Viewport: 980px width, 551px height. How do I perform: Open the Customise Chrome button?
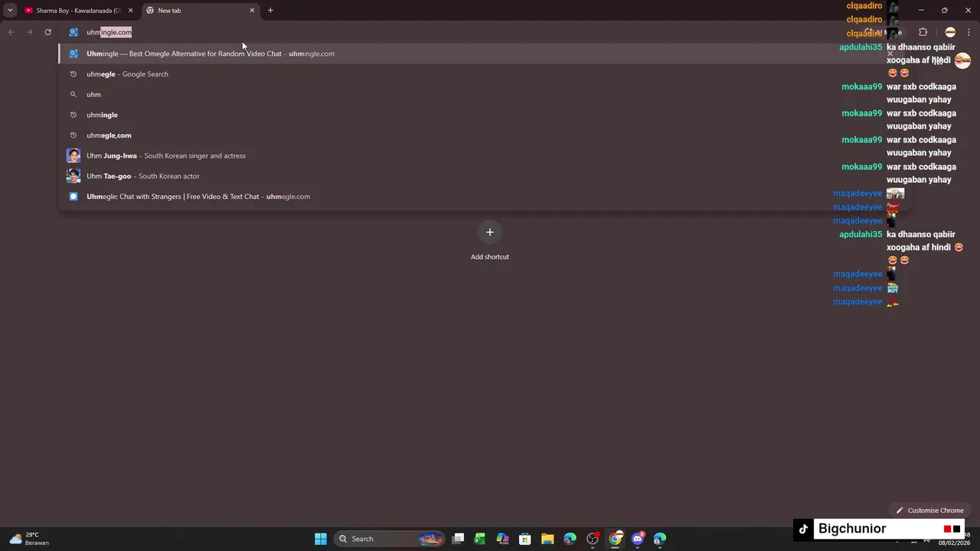930,510
